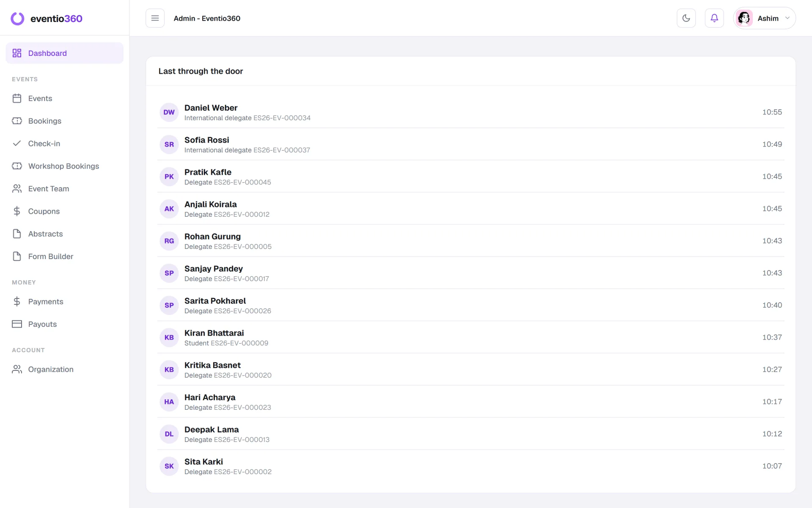The width and height of the screenshot is (812, 508).
Task: Click the Event Team people icon
Action: click(17, 188)
